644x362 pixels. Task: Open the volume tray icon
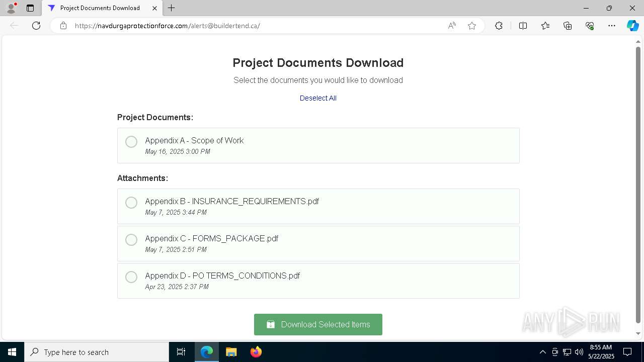579,352
